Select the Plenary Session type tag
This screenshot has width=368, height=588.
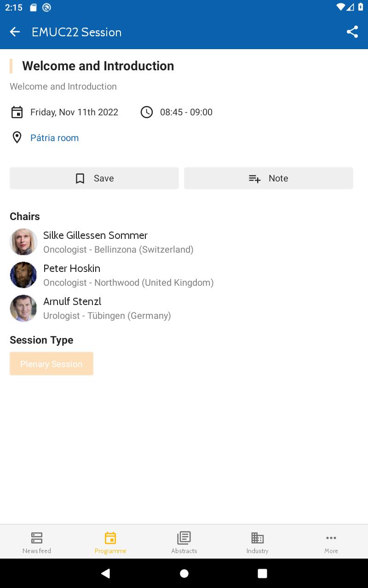pos(52,364)
